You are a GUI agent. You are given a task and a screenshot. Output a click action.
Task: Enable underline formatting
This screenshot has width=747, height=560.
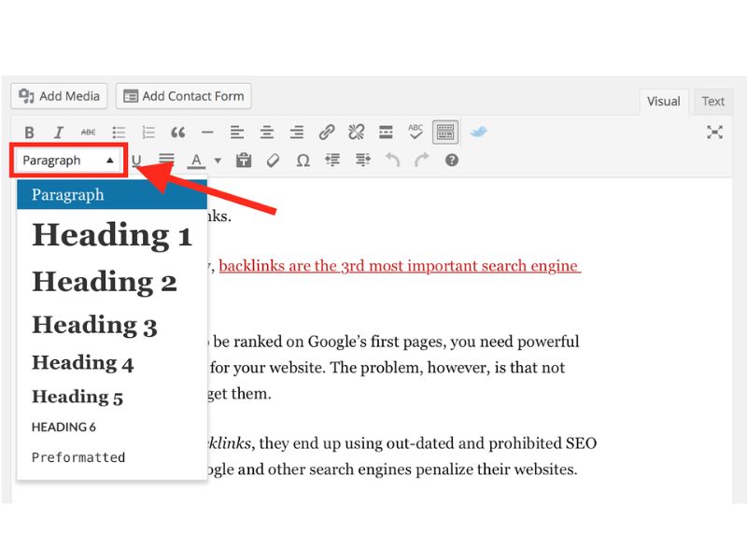[136, 161]
